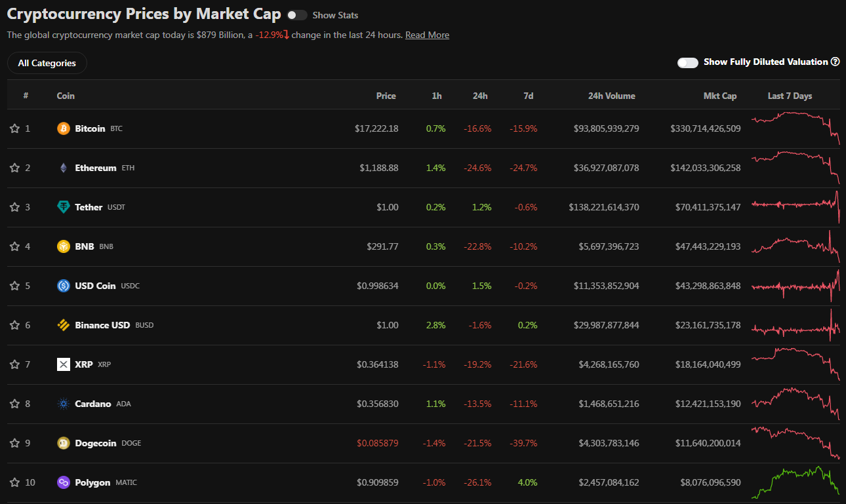Click the green Tether logo
Image resolution: width=846 pixels, height=504 pixels.
[x=64, y=207]
